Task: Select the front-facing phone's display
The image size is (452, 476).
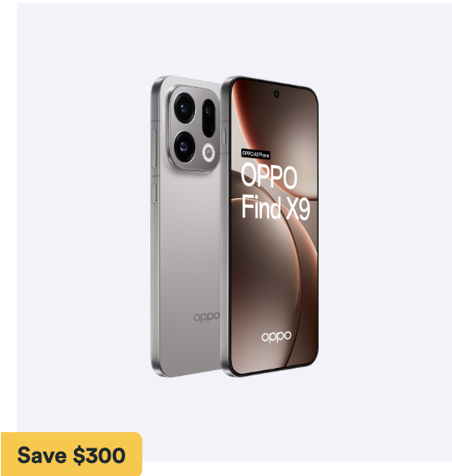Action: [274, 226]
